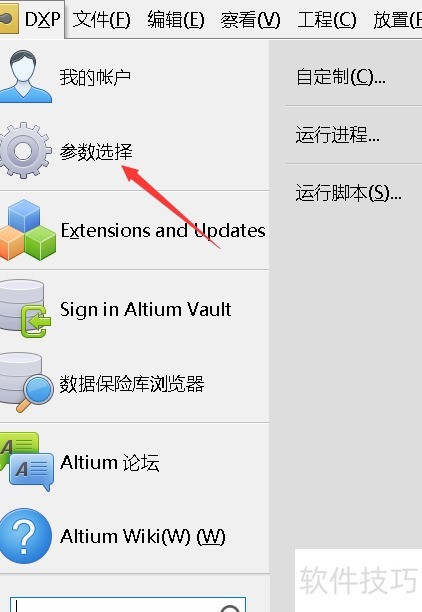Select 自定制(C)... menu entry

[340, 76]
